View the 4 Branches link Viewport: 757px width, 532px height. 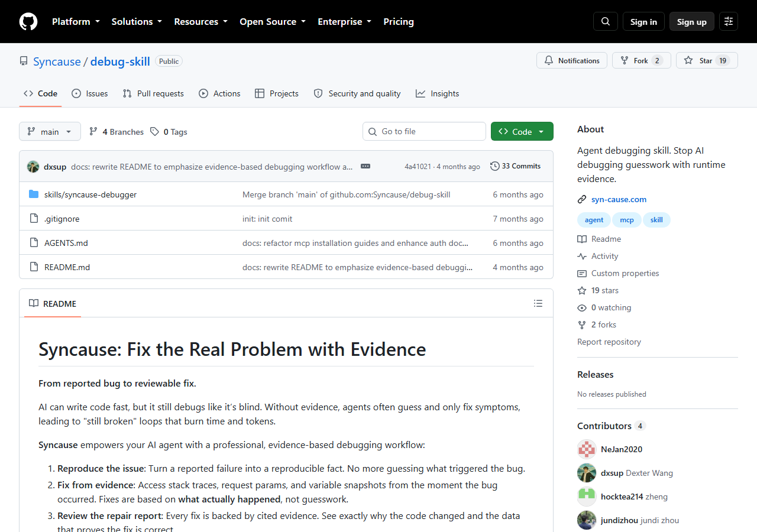point(117,132)
